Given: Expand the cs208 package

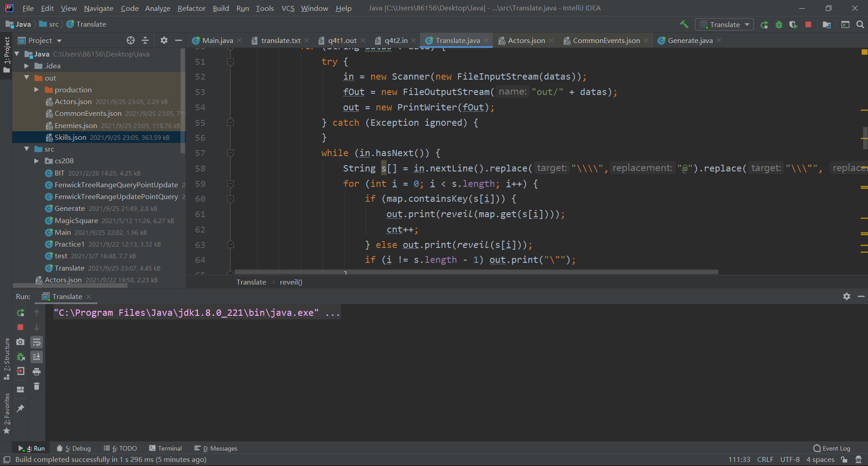Looking at the screenshot, I should coord(37,161).
